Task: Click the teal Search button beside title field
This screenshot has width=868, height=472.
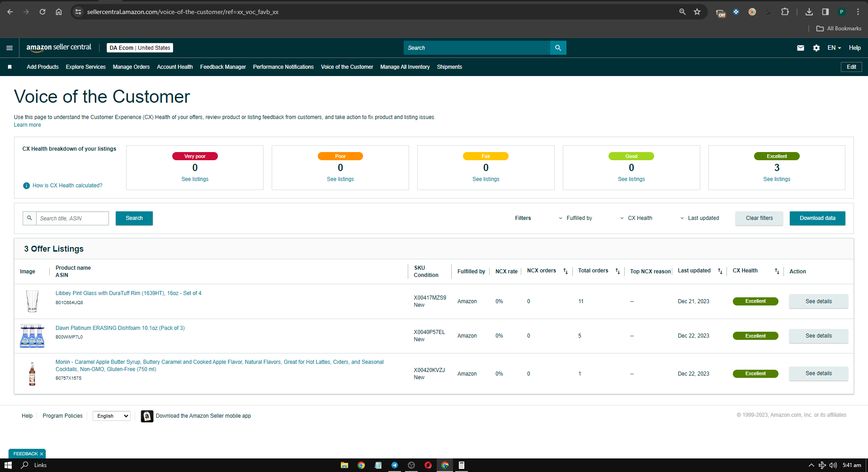Action: pos(134,218)
